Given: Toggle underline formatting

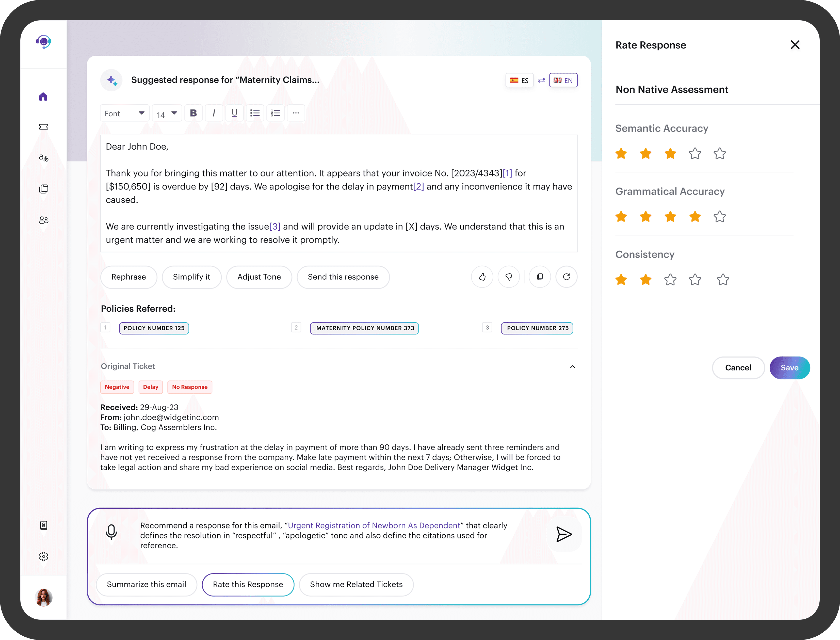Looking at the screenshot, I should click(x=234, y=113).
